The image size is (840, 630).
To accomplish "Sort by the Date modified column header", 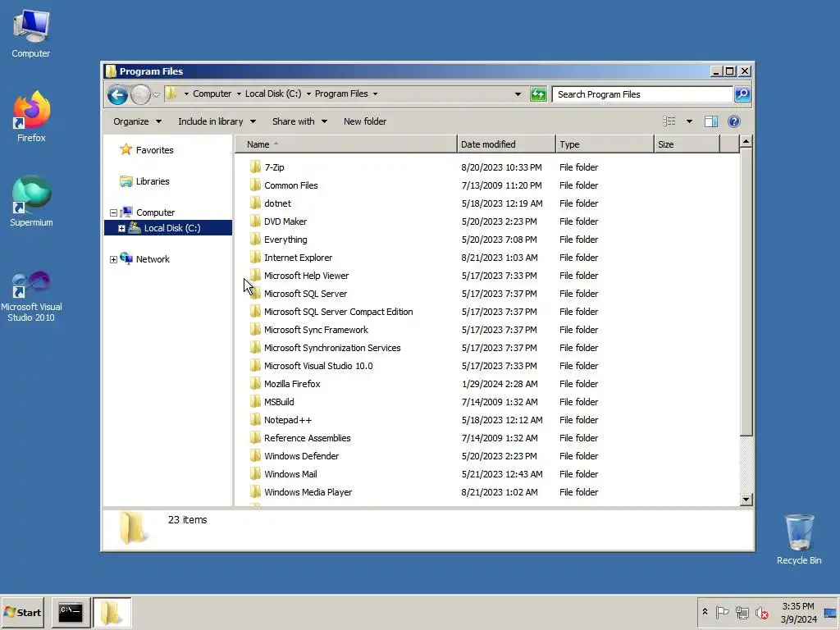I will click(x=506, y=144).
